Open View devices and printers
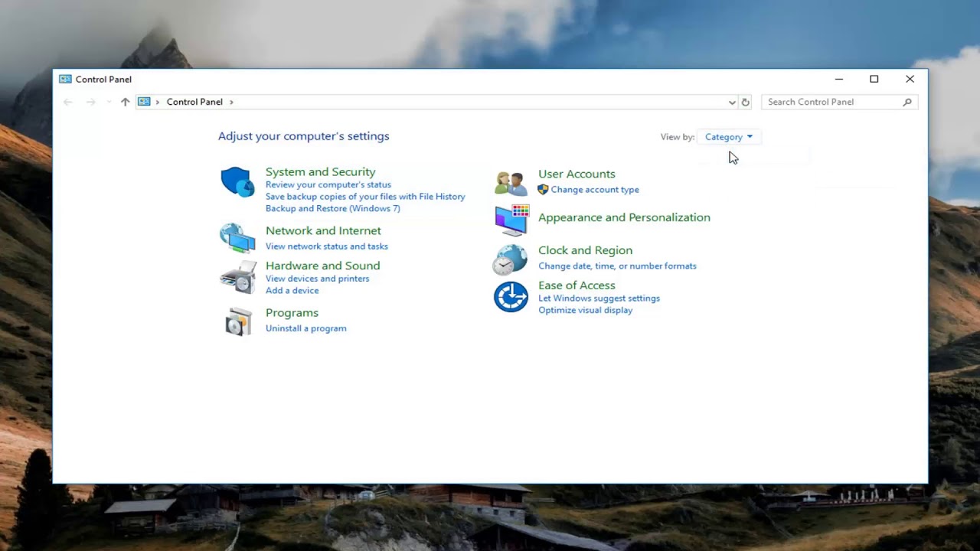The image size is (980, 551). coord(317,279)
